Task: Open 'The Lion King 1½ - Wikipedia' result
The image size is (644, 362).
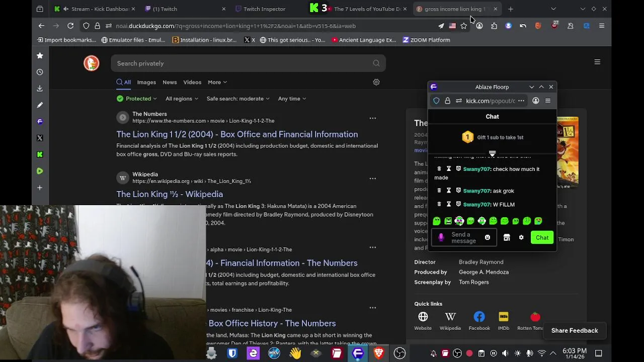Action: click(x=170, y=194)
